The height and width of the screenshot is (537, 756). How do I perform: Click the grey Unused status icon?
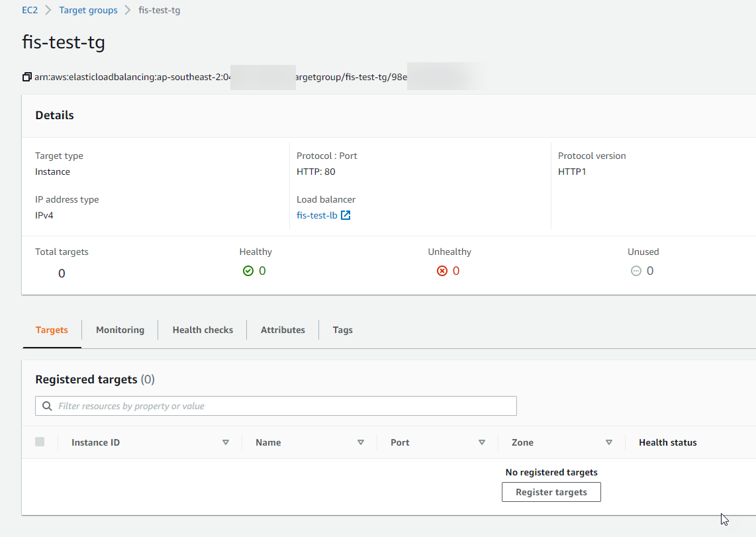coord(636,271)
